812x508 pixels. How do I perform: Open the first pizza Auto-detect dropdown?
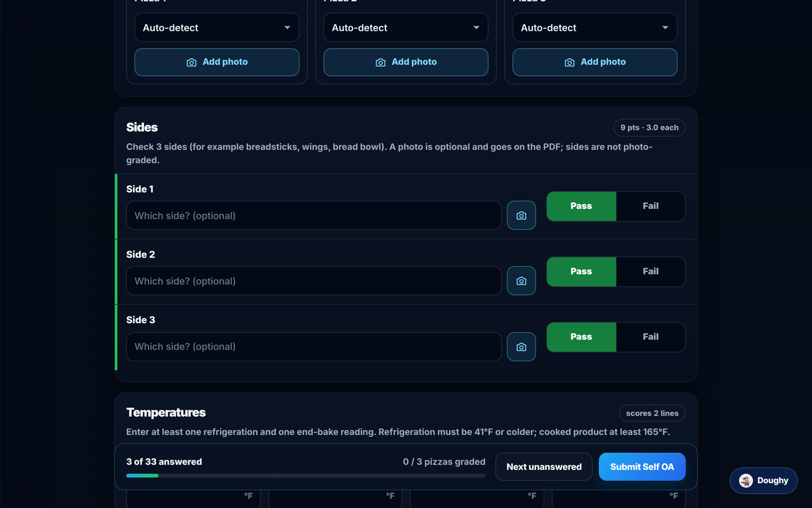tap(217, 27)
